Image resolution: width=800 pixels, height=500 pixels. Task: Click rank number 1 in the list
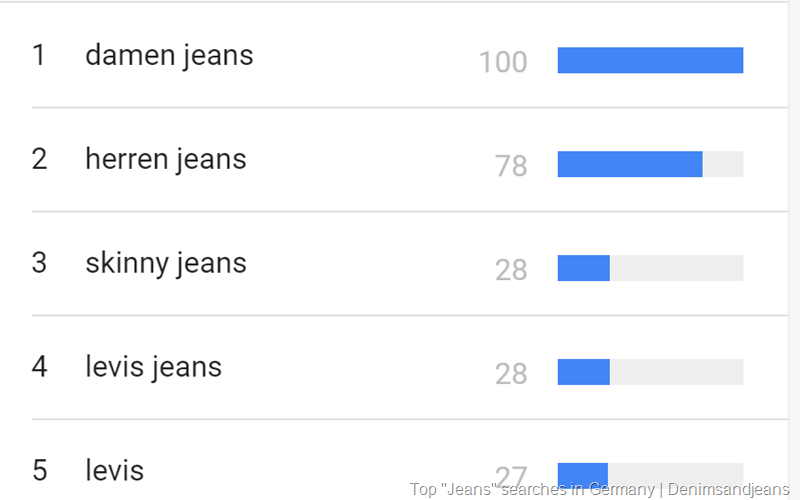(x=39, y=56)
